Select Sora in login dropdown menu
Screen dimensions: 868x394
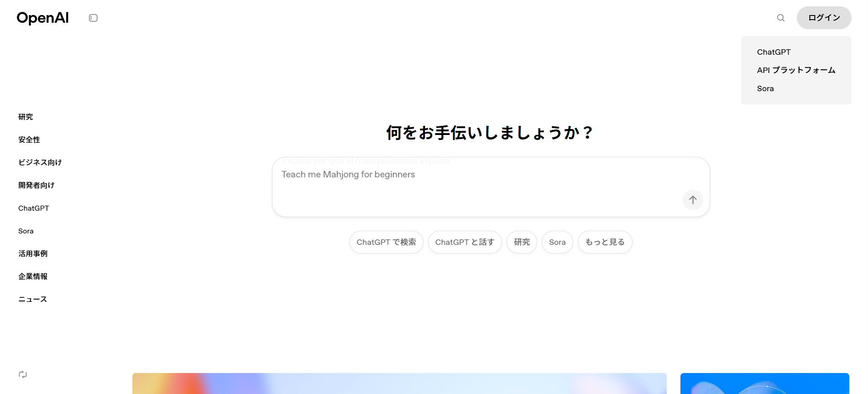coord(765,88)
